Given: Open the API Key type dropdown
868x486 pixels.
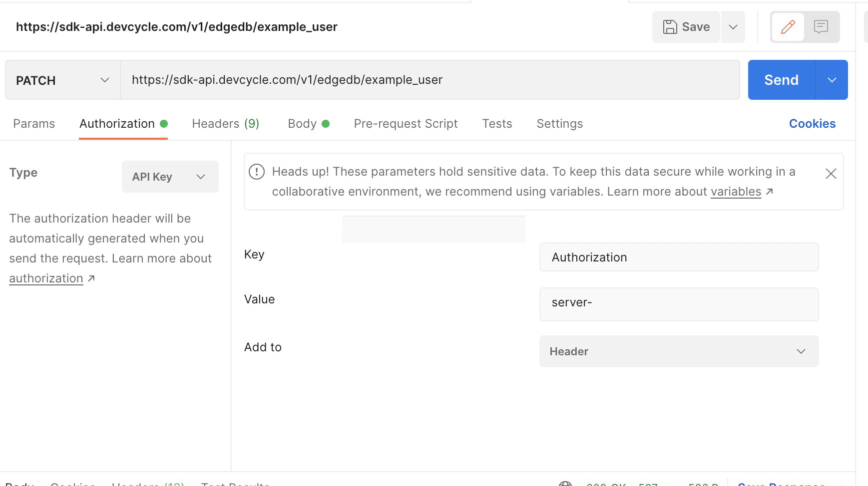Looking at the screenshot, I should (x=170, y=177).
